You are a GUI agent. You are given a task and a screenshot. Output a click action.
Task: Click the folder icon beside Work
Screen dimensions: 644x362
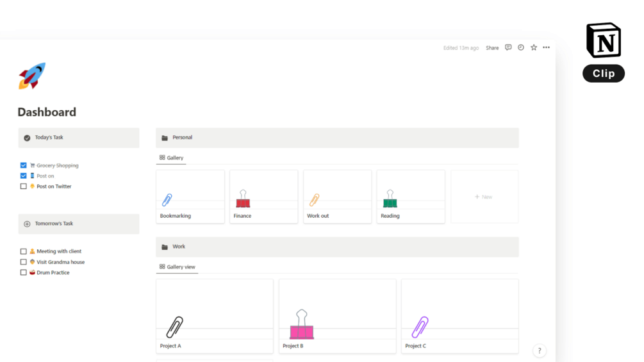165,247
